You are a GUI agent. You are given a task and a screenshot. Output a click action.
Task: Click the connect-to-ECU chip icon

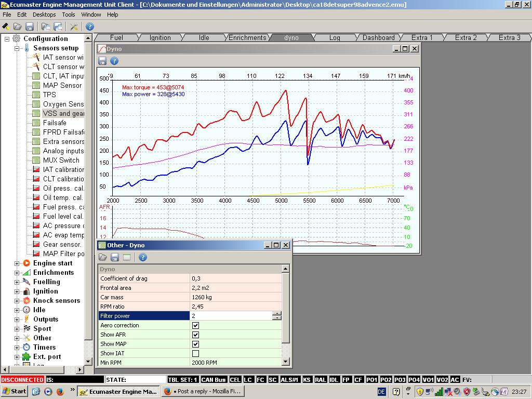(6, 26)
